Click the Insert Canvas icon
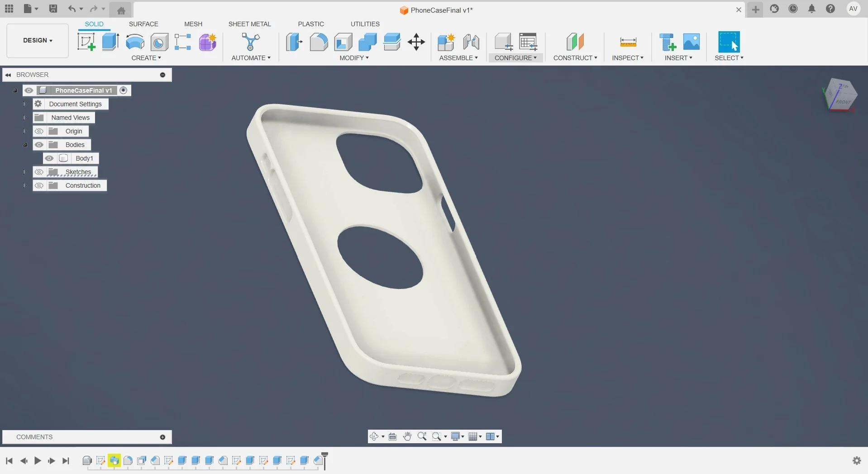This screenshot has width=868, height=474. (691, 42)
